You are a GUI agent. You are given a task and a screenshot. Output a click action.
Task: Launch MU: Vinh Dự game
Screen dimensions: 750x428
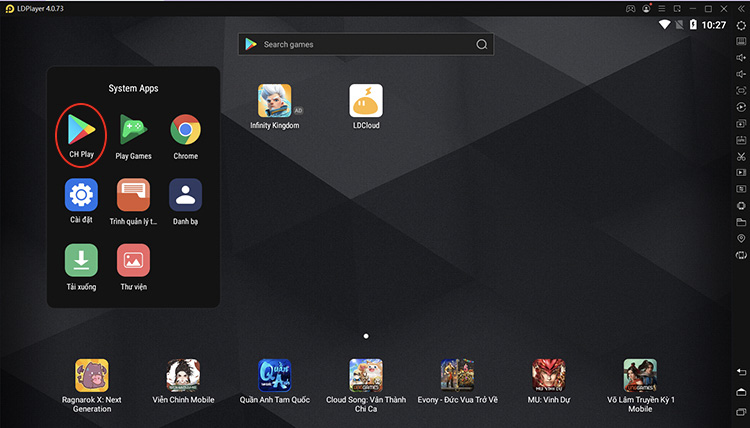pyautogui.click(x=549, y=375)
